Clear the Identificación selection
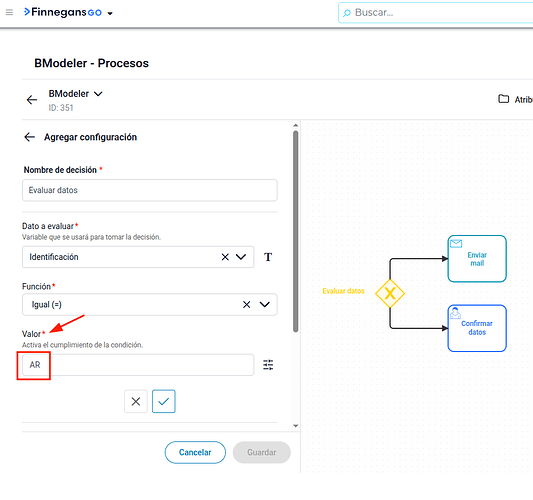This screenshot has height=500, width=533. tap(225, 257)
